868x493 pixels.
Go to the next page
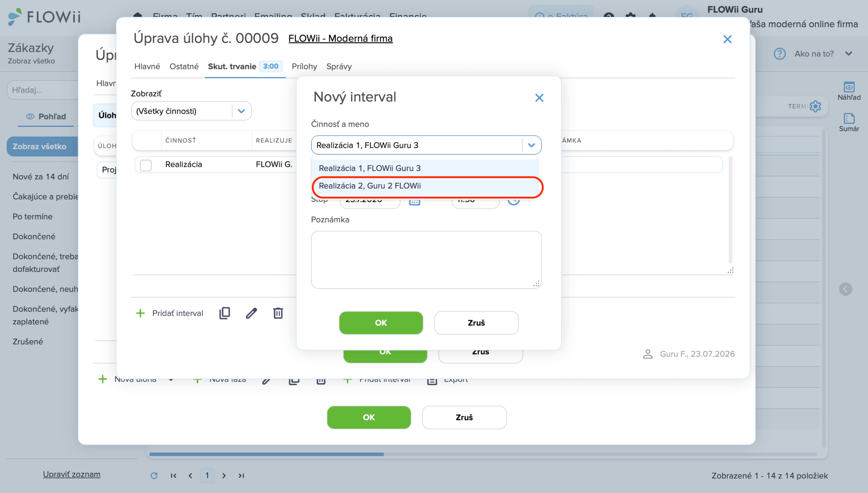224,475
